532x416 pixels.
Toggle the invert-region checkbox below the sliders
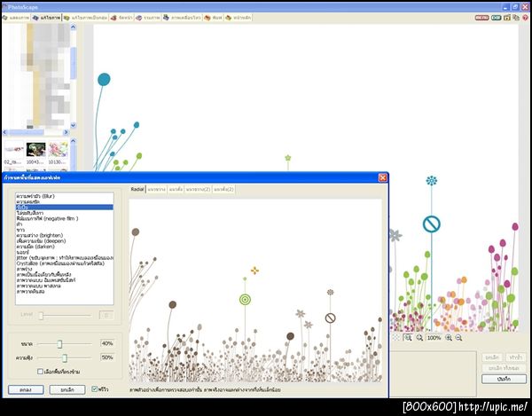40,372
